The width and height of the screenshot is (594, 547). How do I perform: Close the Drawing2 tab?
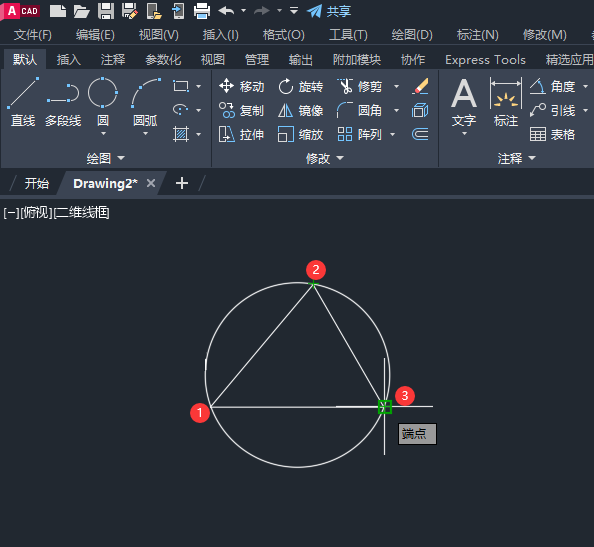151,183
